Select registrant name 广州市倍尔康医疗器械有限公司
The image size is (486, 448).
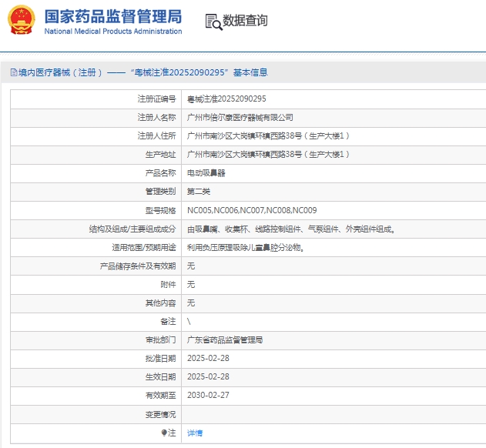(240, 118)
